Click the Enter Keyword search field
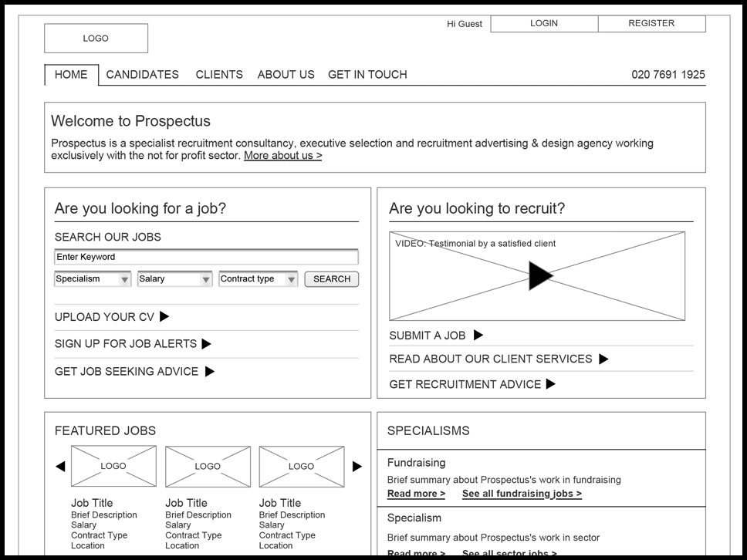Viewport: 747px width, 560px height. click(x=206, y=257)
